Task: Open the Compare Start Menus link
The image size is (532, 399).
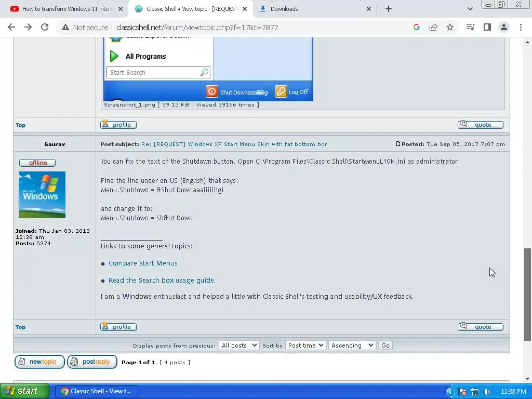Action: [x=143, y=263]
